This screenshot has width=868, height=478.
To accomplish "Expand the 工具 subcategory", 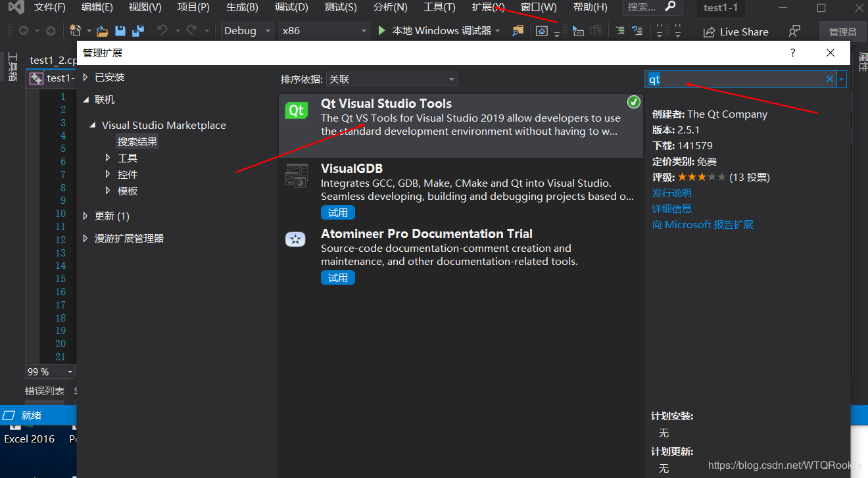I will coord(108,158).
